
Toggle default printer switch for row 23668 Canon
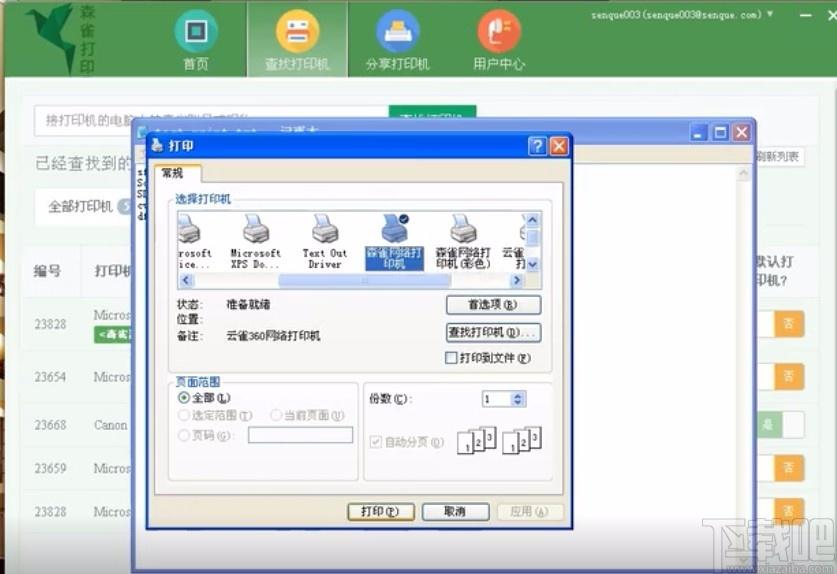coord(782,425)
